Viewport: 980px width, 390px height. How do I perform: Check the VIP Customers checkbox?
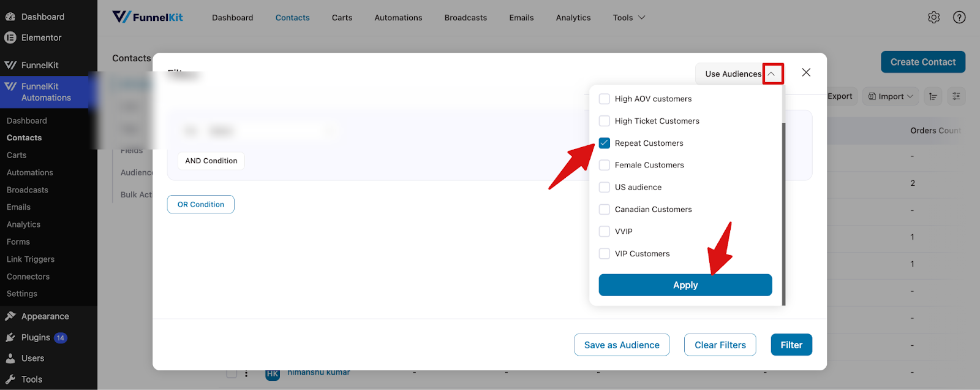pos(605,253)
